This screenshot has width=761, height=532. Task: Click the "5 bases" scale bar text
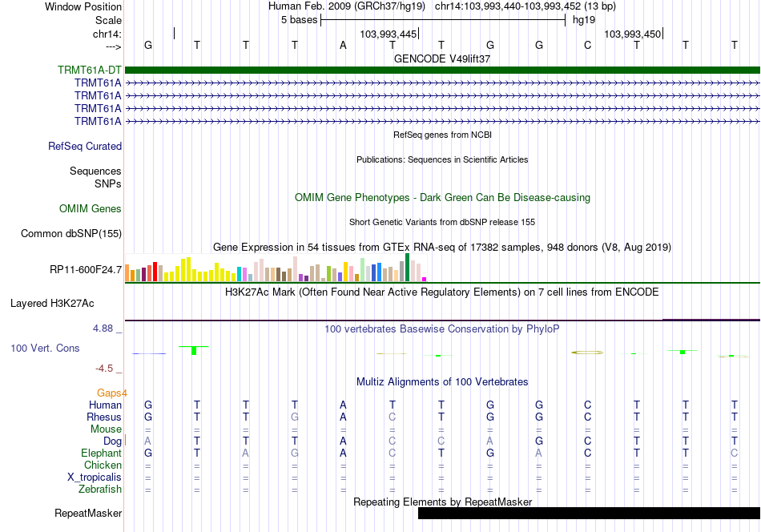click(x=299, y=20)
